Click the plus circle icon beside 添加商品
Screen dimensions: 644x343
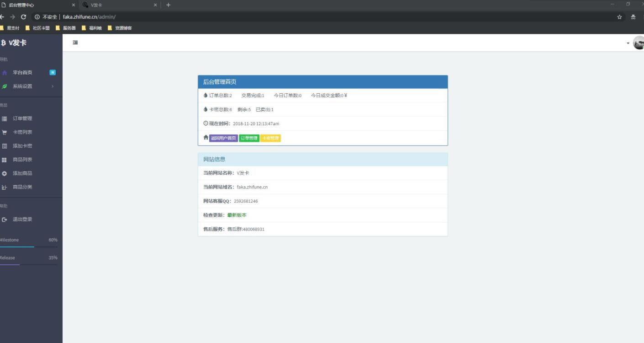point(5,173)
